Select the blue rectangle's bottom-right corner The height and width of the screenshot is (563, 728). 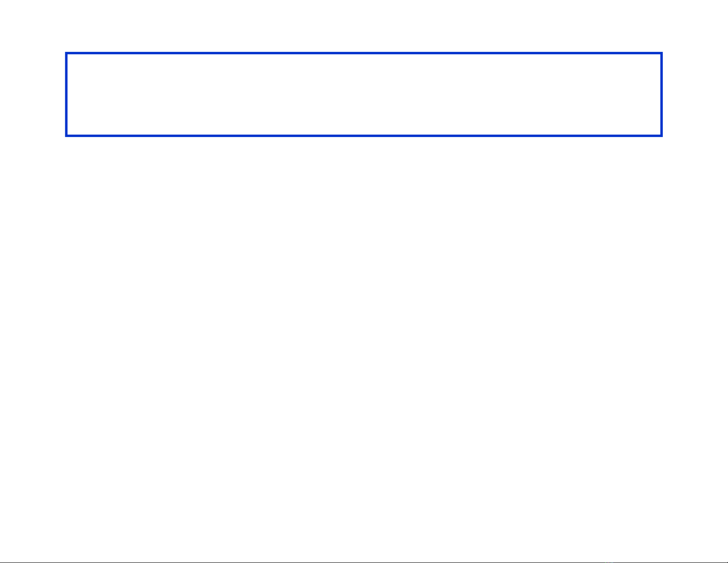661,136
